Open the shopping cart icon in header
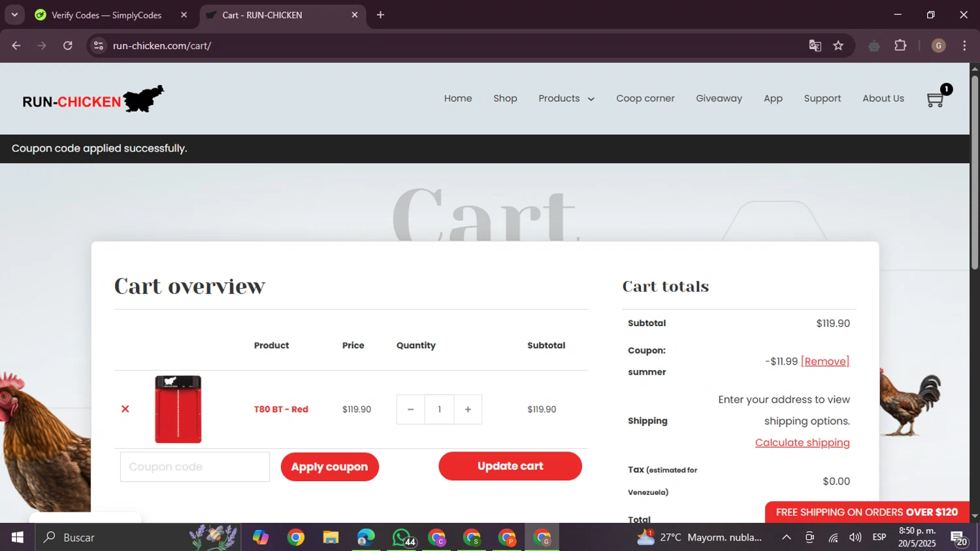The height and width of the screenshot is (551, 980). [x=936, y=99]
